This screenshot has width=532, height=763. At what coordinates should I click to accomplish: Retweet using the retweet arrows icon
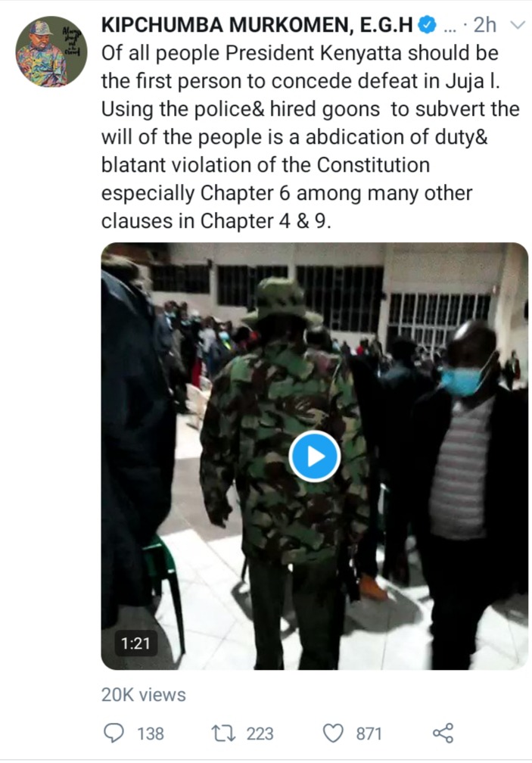click(223, 733)
